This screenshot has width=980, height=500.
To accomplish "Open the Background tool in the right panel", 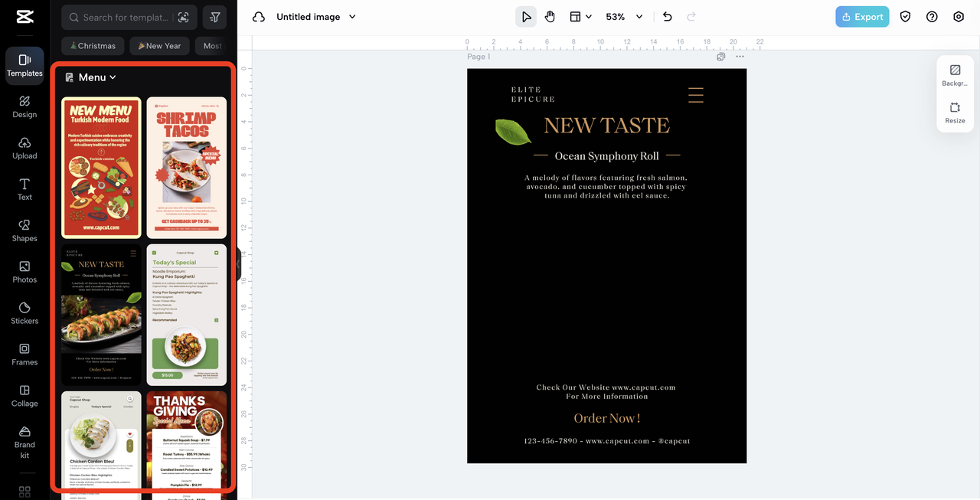I will tap(955, 75).
